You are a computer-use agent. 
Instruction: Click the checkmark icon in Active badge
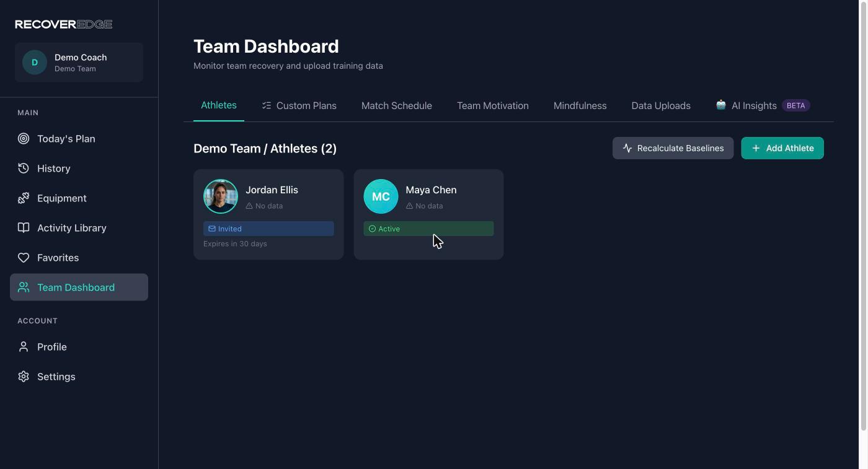[372, 229]
